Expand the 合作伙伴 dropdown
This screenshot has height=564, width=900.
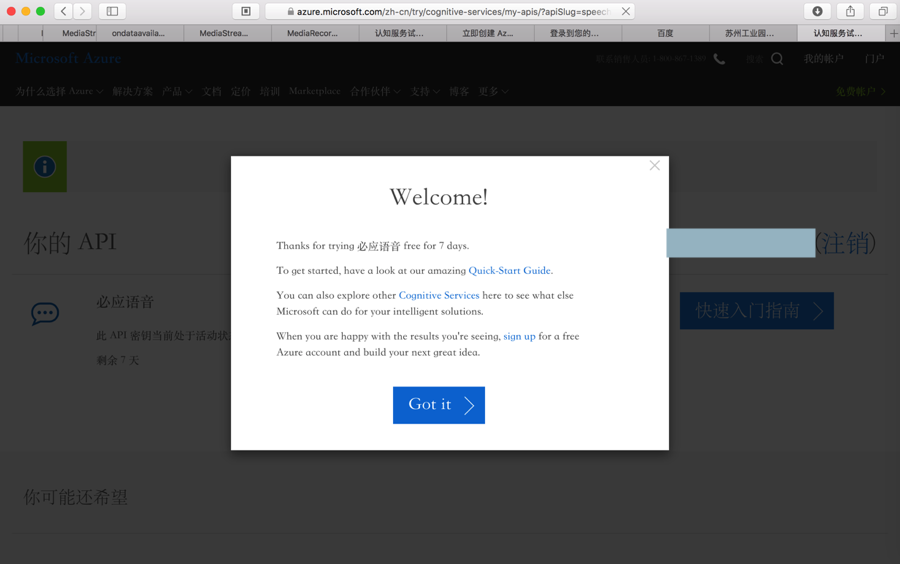pyautogui.click(x=375, y=91)
